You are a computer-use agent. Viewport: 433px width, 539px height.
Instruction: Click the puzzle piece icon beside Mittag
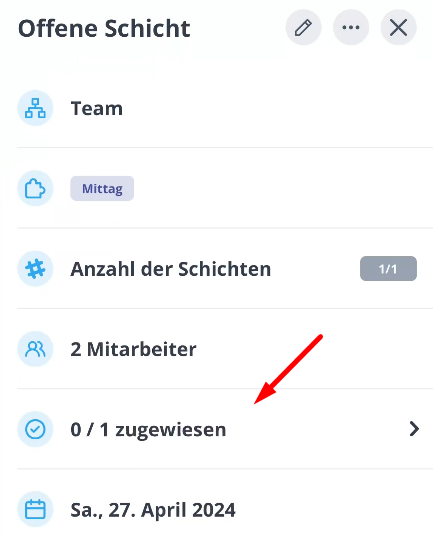35,188
